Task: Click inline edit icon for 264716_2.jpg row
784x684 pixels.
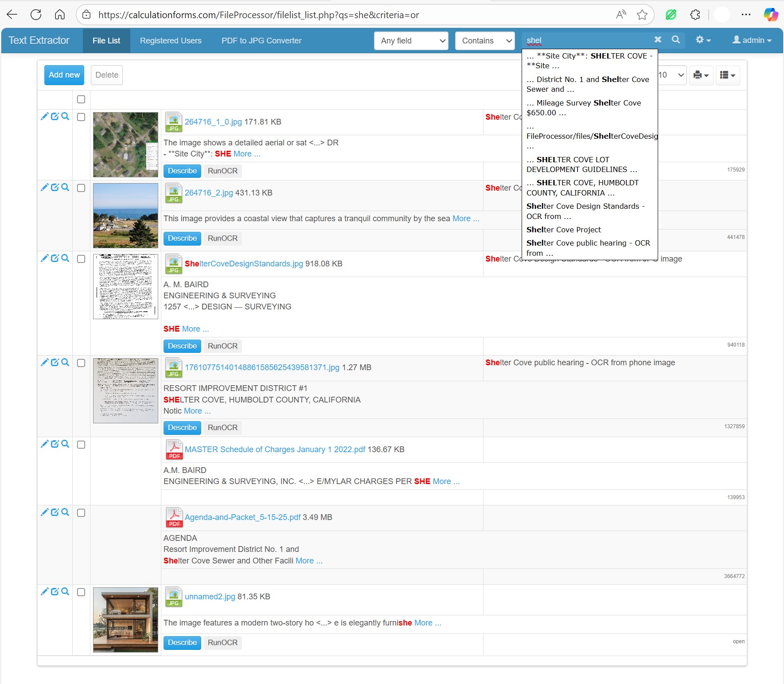Action: tap(55, 188)
